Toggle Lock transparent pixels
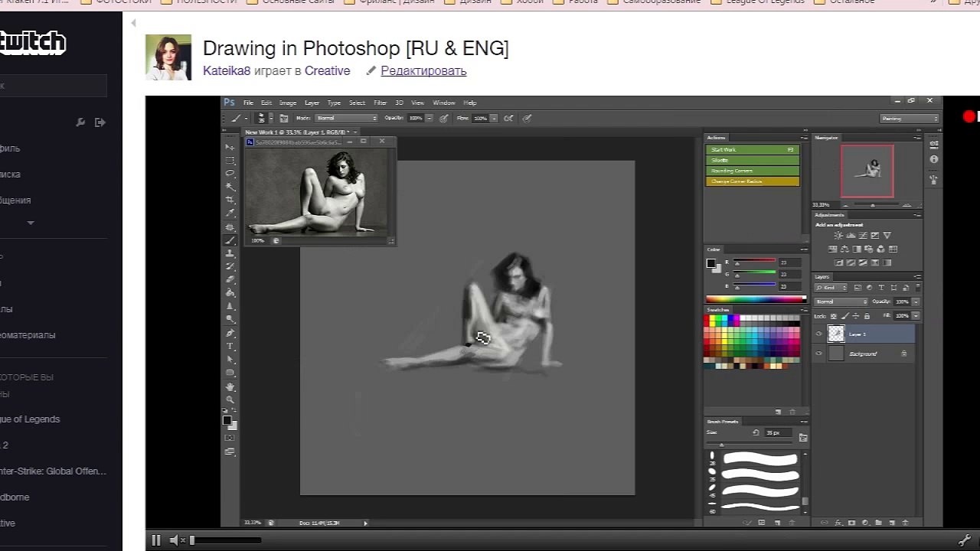Viewport: 980px width, 551px height. point(833,315)
